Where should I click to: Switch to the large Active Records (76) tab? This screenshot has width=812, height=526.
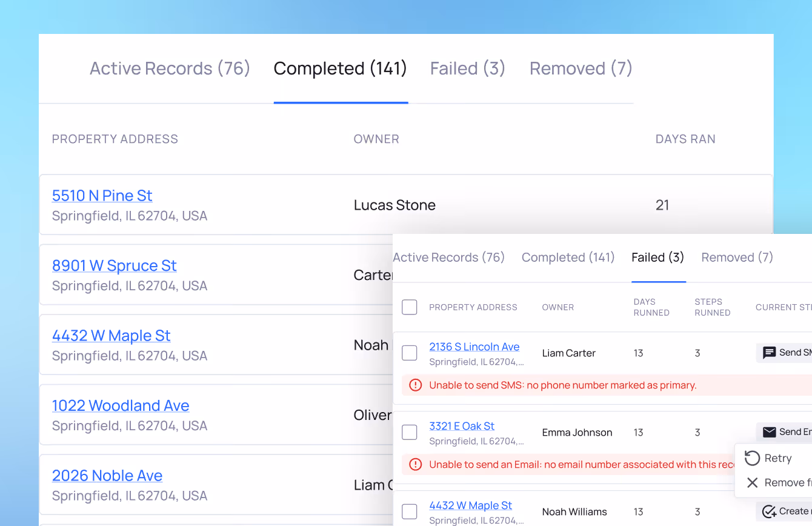[170, 68]
